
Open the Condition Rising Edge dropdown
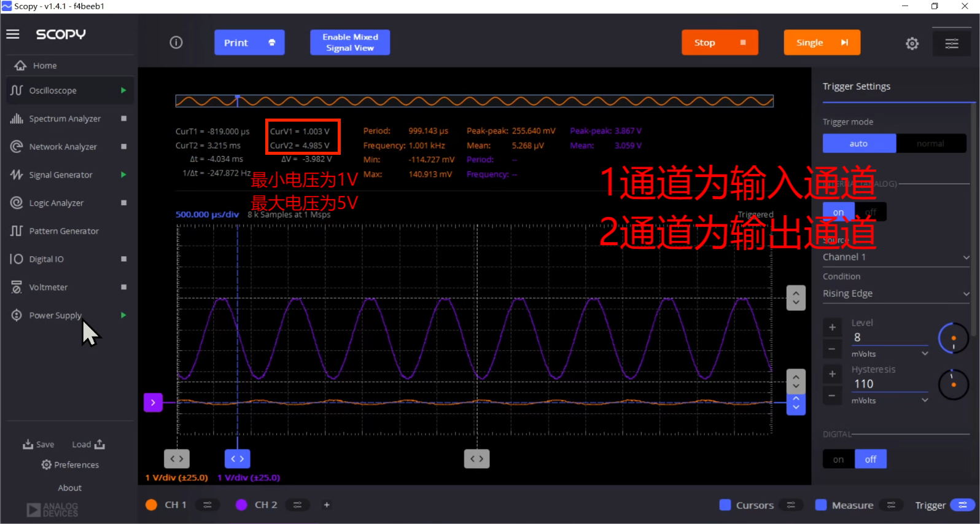coord(896,294)
